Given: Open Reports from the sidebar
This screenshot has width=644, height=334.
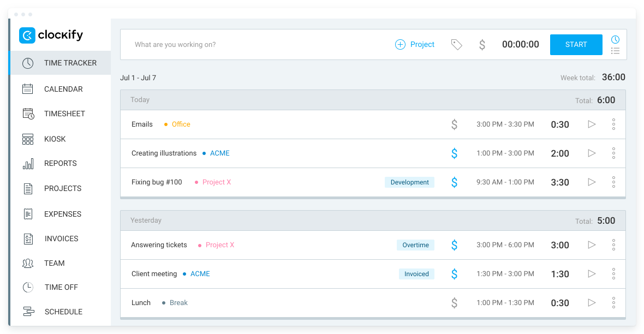Looking at the screenshot, I should click(x=60, y=163).
